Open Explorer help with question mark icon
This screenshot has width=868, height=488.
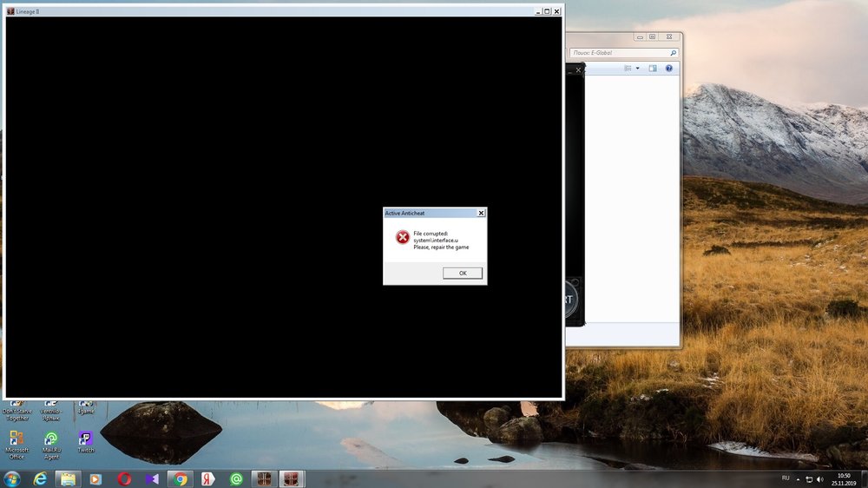(669, 68)
